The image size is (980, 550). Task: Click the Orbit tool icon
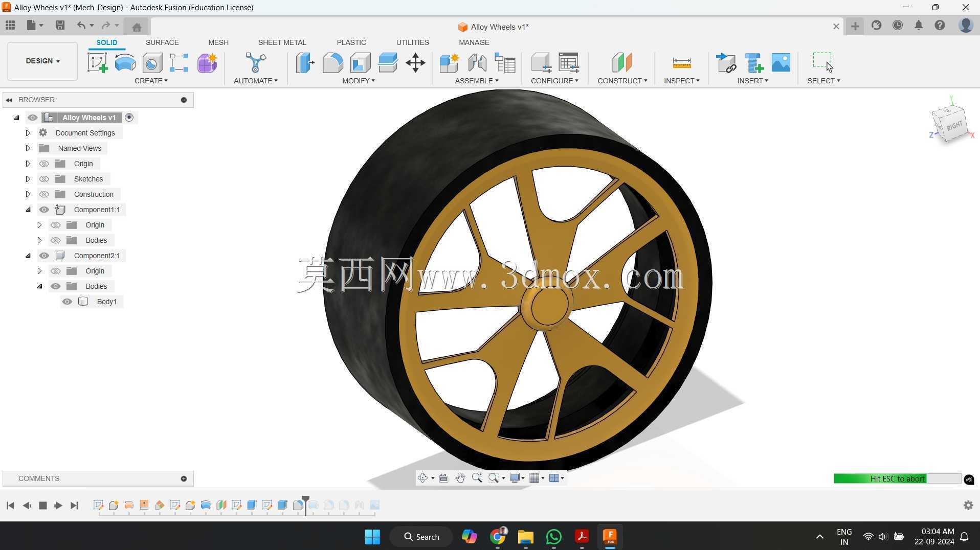[422, 478]
